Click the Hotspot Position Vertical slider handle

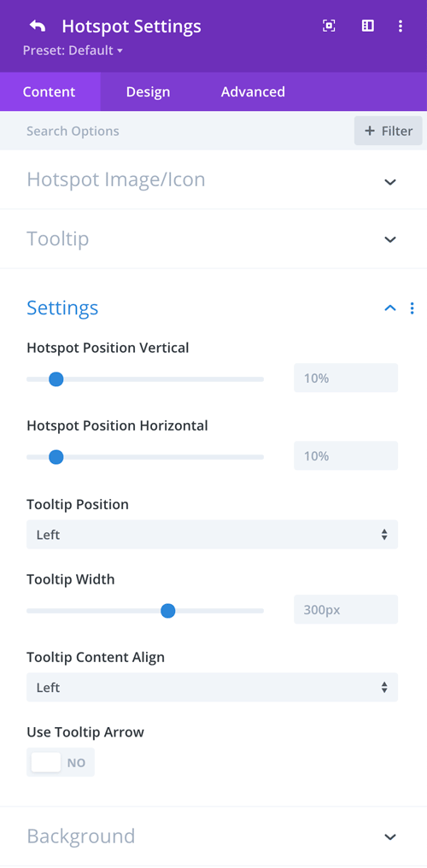(x=56, y=379)
